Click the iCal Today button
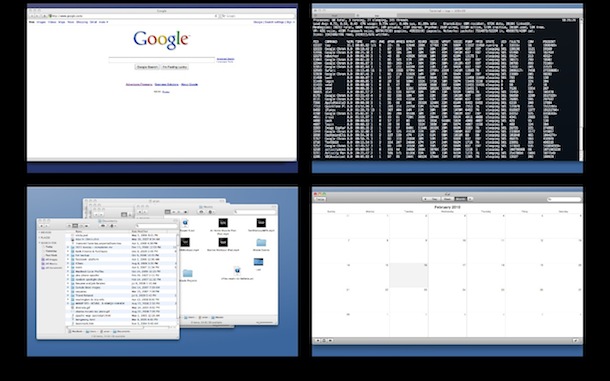This screenshot has width=610, height=381. (x=320, y=199)
